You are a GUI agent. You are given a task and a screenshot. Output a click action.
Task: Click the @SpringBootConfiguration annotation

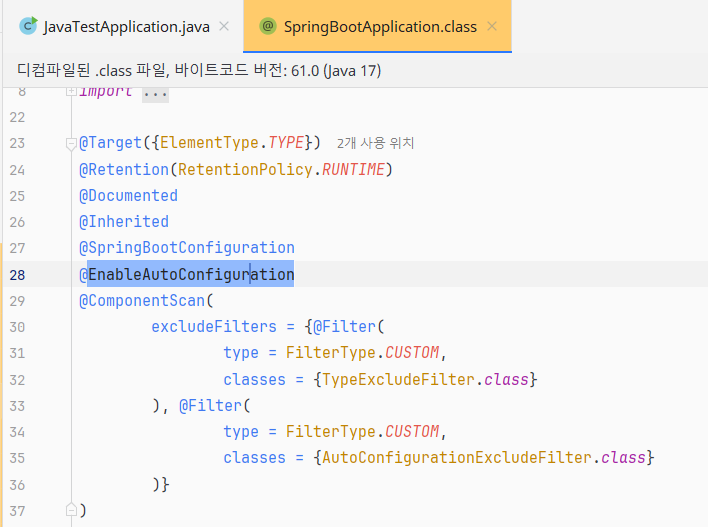186,248
